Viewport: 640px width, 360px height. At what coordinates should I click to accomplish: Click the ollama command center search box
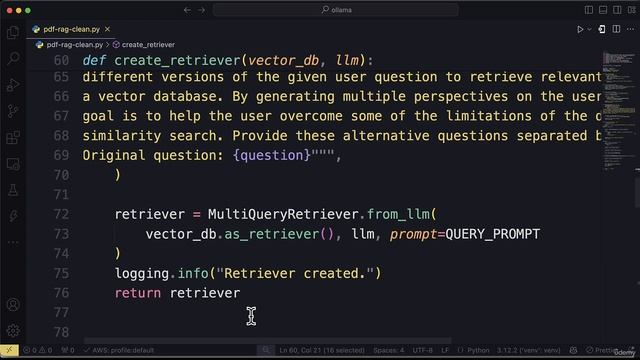[336, 10]
